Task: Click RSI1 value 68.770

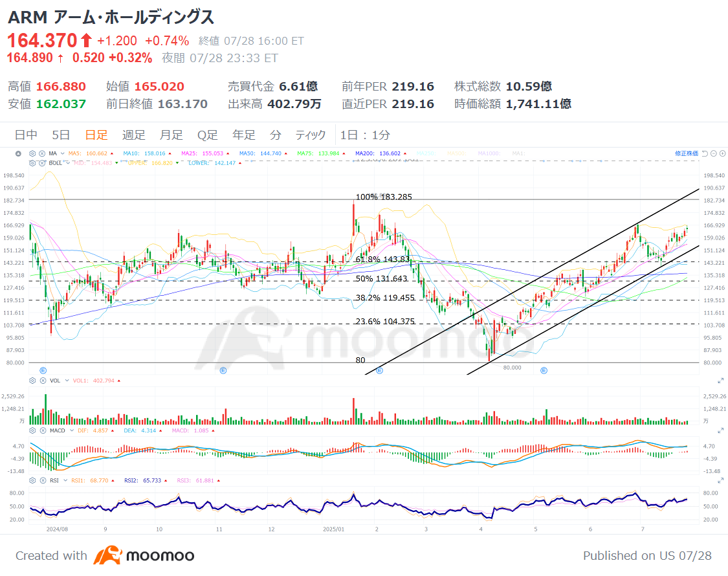Action: click(x=99, y=480)
